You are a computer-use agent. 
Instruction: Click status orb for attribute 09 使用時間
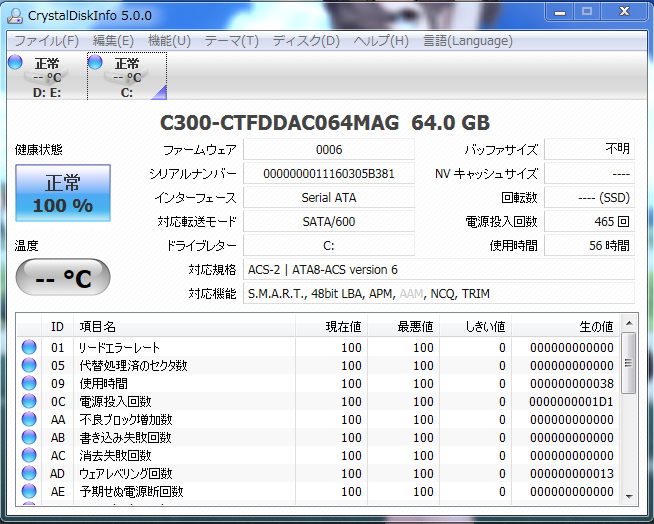[x=29, y=383]
